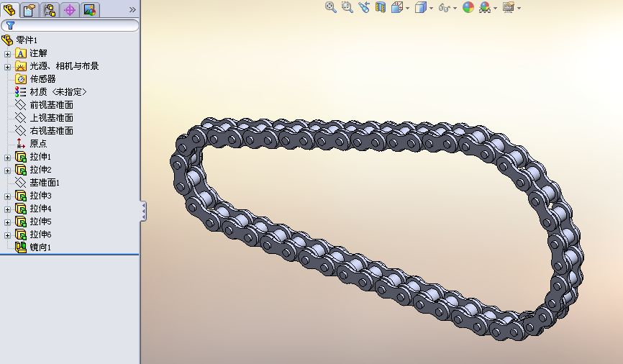Click the 右视基准面 plane icon
This screenshot has width=623, height=364.
click(x=21, y=130)
